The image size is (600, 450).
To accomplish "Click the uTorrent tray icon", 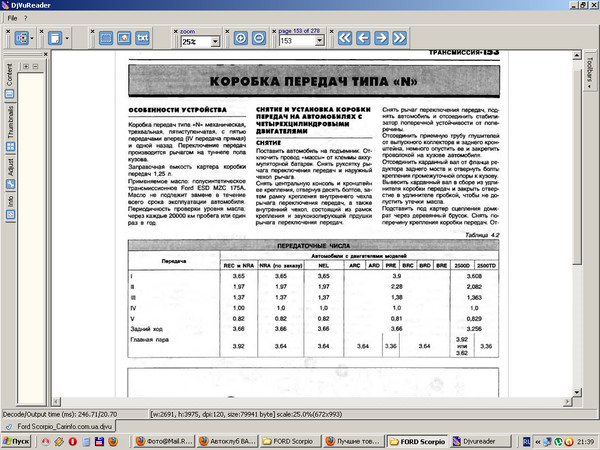I will pos(559,442).
